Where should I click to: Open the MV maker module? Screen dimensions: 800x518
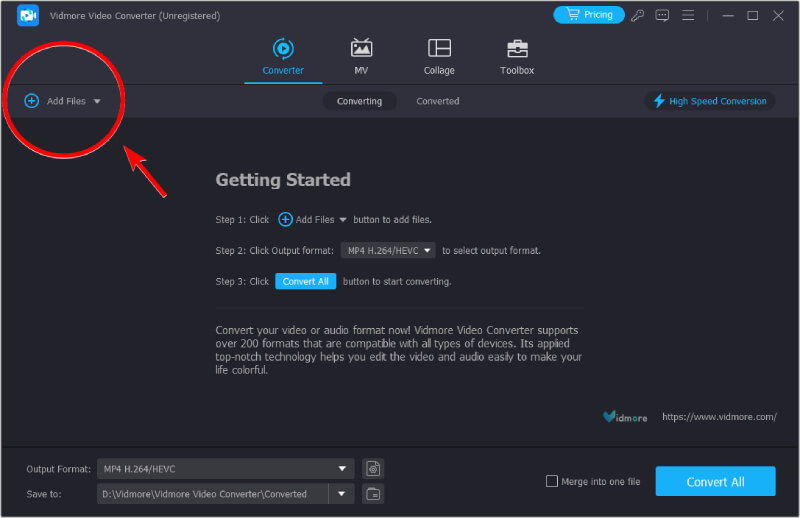click(x=361, y=56)
